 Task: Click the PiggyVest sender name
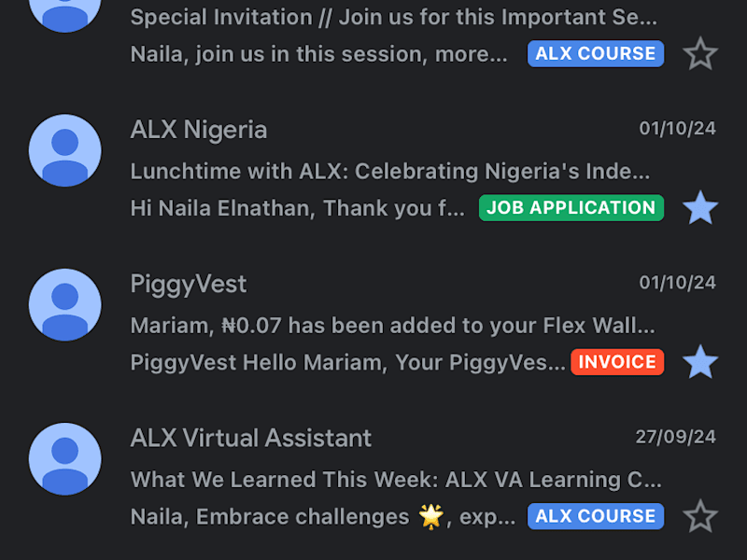tap(189, 285)
